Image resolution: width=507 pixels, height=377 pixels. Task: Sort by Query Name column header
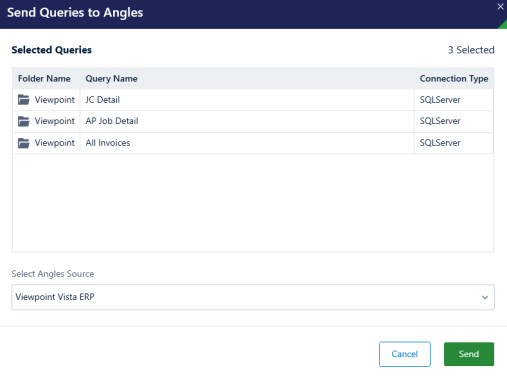click(x=111, y=79)
